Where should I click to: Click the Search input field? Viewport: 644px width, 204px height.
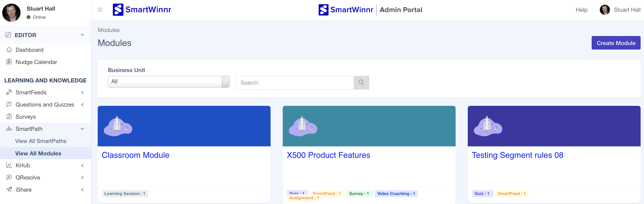coord(294,83)
